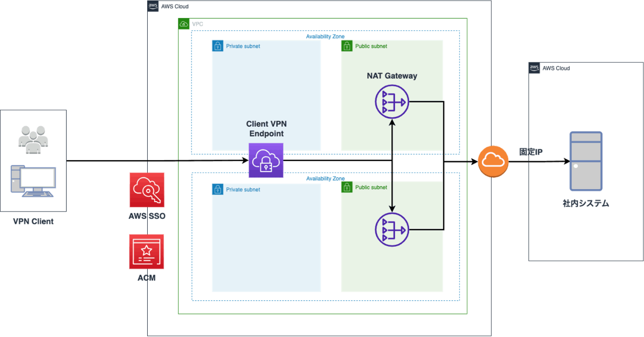Select the 社内システム label
Screen dimensions: 644x337
(x=586, y=203)
